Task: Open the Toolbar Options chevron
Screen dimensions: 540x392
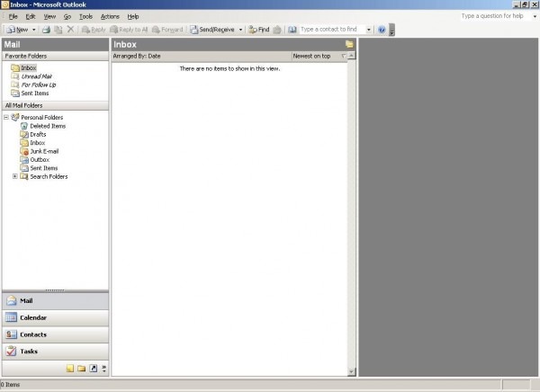Action: coord(391,30)
